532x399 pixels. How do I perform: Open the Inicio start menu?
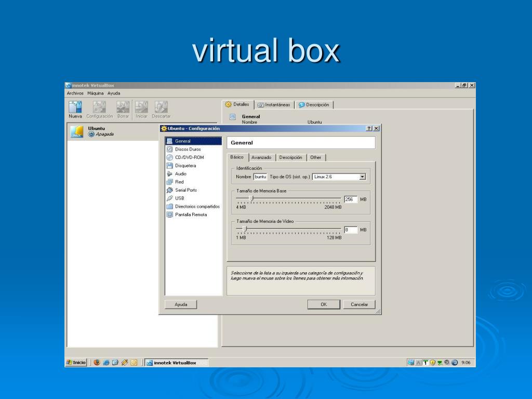coord(76,362)
